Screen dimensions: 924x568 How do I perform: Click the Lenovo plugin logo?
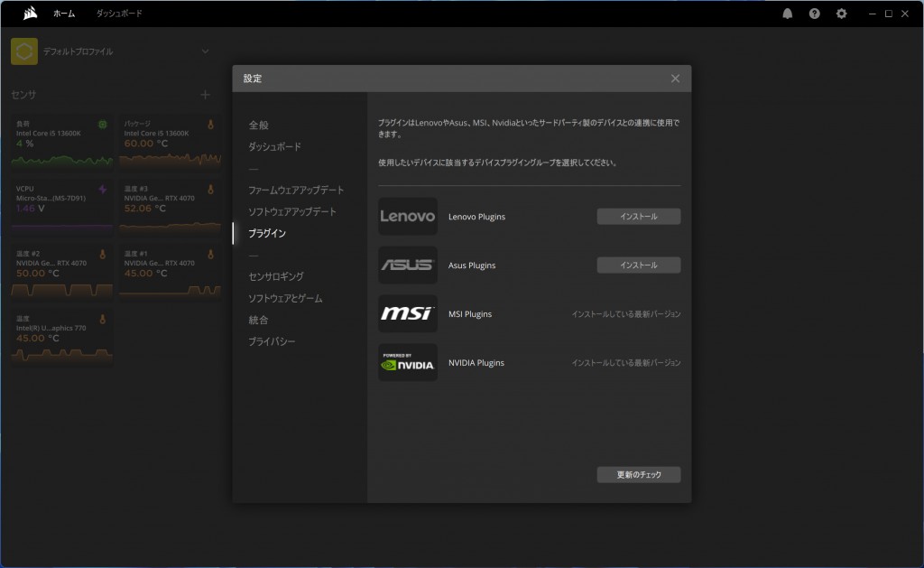408,216
